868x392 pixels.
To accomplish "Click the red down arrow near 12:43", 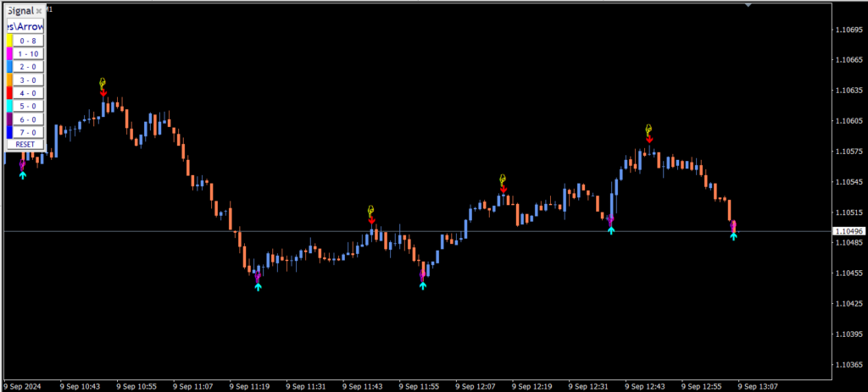I will pyautogui.click(x=648, y=139).
